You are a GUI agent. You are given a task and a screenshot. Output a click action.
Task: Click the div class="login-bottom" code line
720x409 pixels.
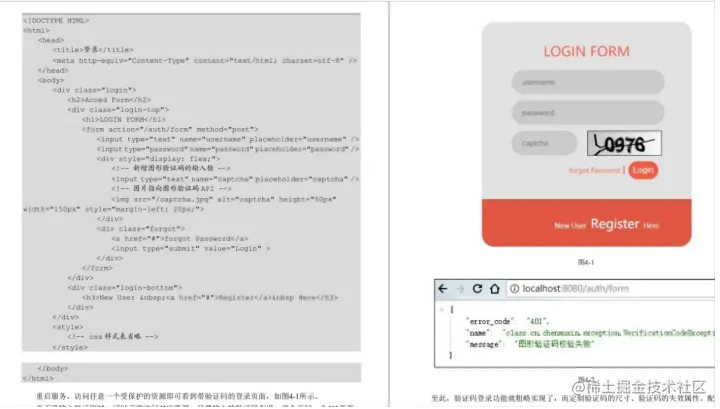[x=124, y=288]
